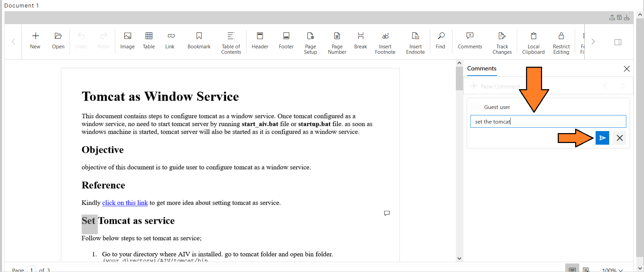Insert Endnote at the cursor

pyautogui.click(x=416, y=43)
